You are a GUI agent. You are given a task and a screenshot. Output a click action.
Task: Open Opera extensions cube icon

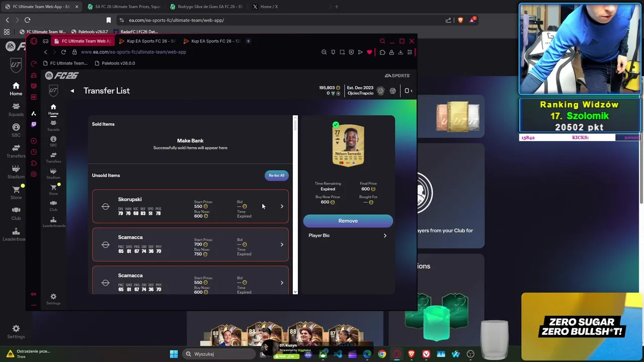382,52
